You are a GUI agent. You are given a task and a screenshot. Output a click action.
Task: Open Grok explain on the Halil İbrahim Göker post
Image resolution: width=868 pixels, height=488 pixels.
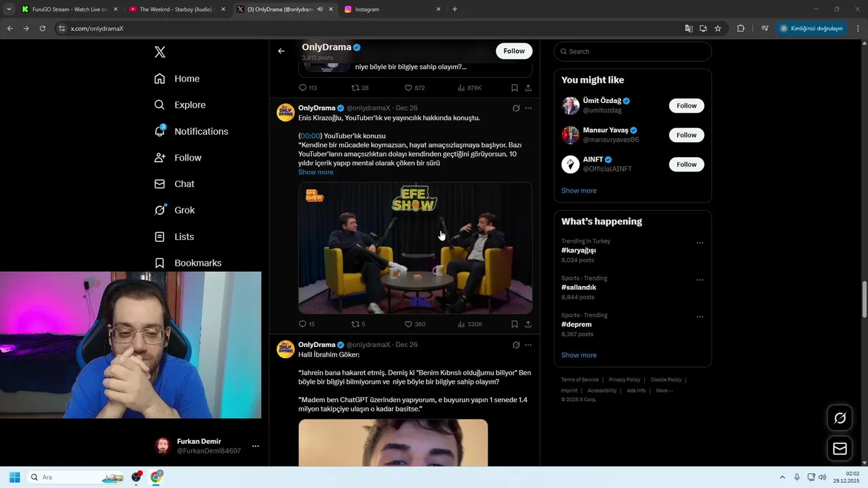coord(516,344)
